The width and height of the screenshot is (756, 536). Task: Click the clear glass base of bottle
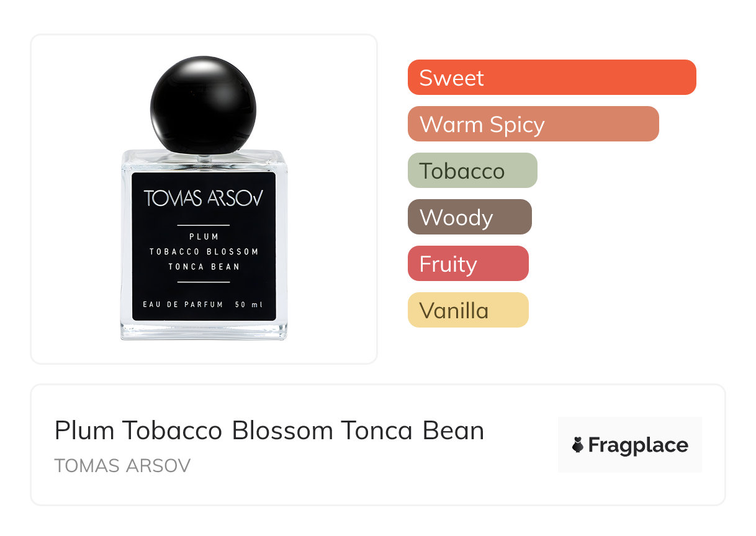point(203,331)
